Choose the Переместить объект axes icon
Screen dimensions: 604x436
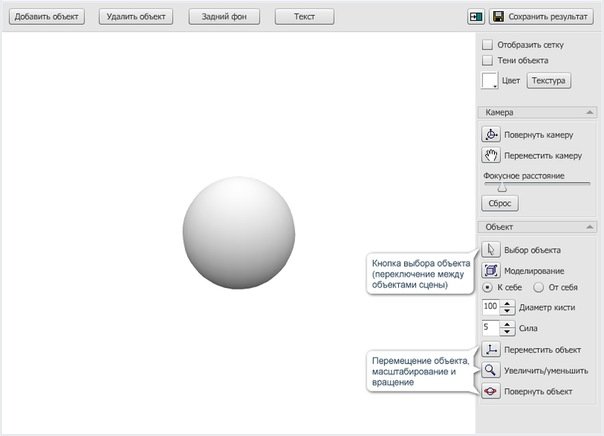[491, 349]
